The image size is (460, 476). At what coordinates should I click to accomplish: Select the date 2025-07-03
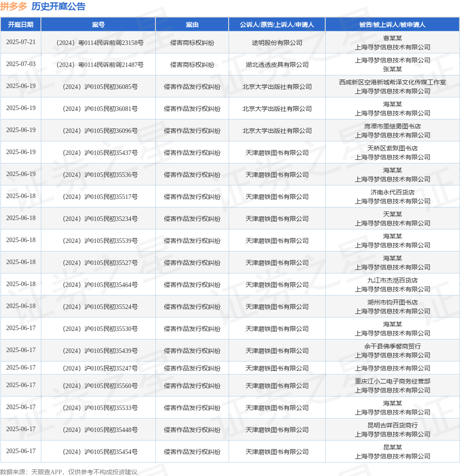coord(21,64)
